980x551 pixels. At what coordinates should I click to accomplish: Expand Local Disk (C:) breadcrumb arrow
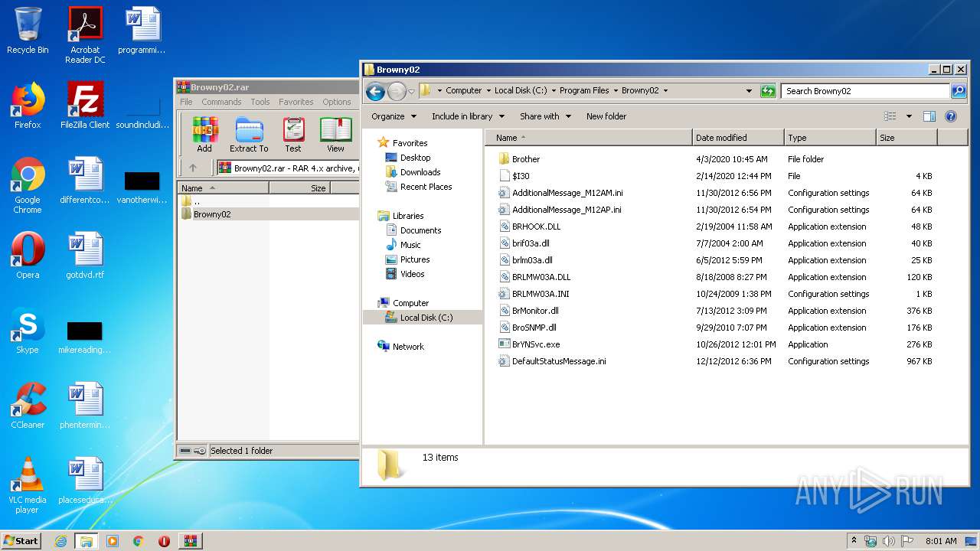pos(553,90)
